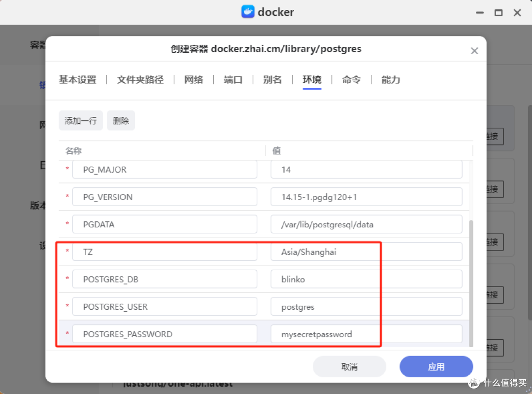Edit the Asia/Shanghai value field
The height and width of the screenshot is (394, 532).
(x=366, y=252)
